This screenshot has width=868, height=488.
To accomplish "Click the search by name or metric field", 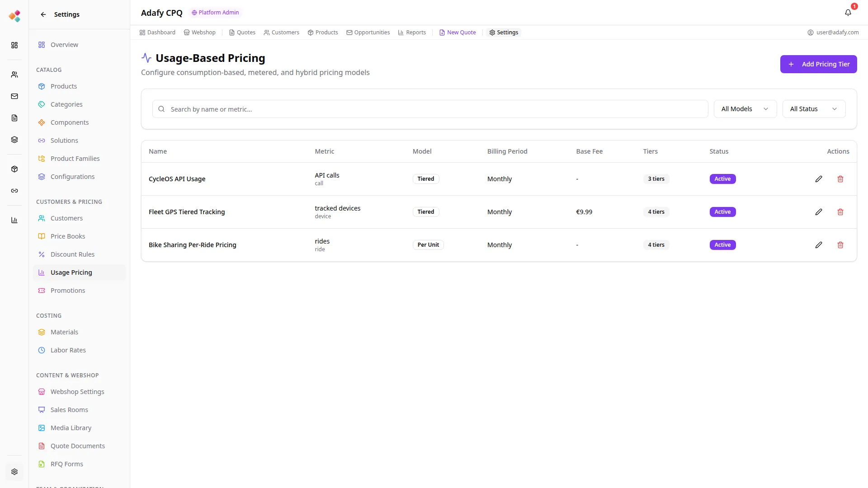I will (429, 109).
